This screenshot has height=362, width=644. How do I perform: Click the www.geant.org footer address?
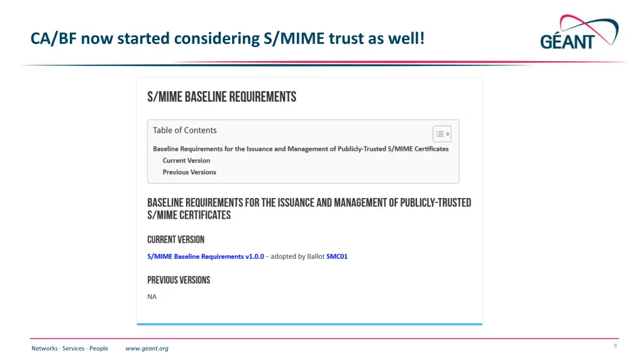pyautogui.click(x=147, y=348)
